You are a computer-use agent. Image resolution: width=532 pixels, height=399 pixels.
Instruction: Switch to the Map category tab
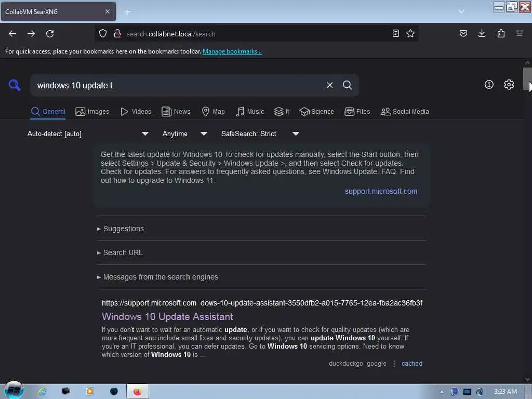[214, 112]
